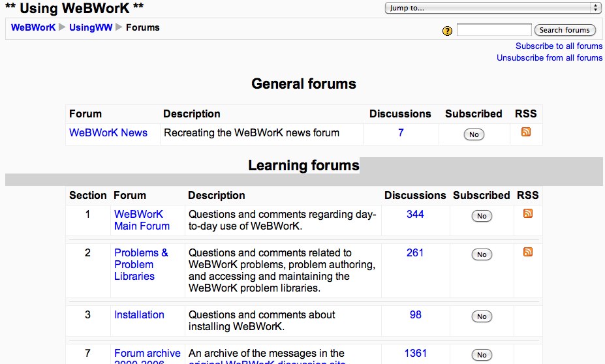Click Unsubscribe from all forums
Image resolution: width=605 pixels, height=364 pixels.
550,57
